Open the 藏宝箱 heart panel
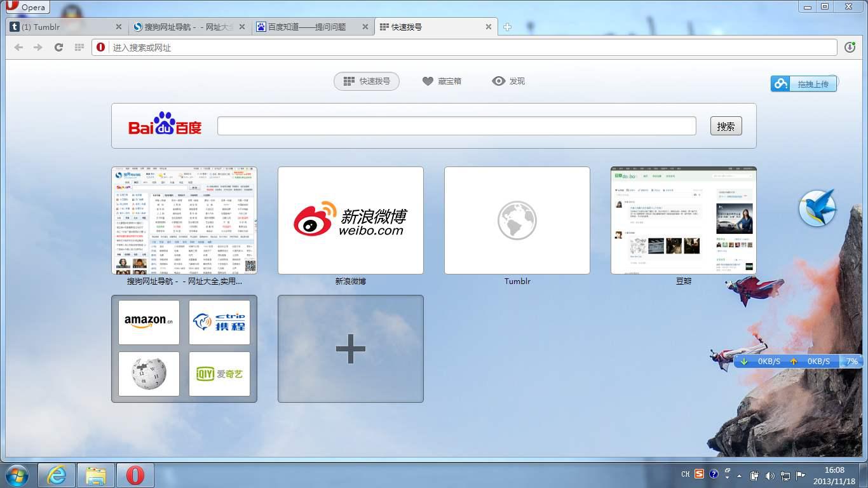 click(442, 81)
